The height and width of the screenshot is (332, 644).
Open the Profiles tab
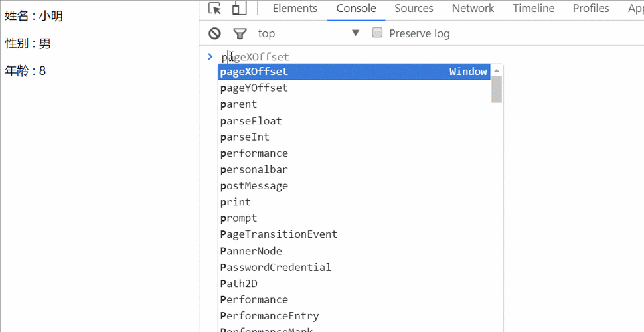coord(590,9)
